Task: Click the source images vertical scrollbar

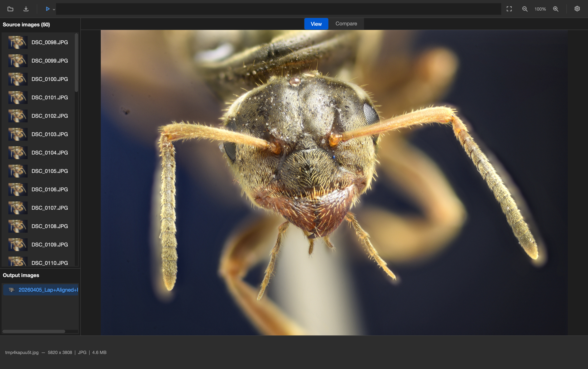Action: tap(76, 63)
